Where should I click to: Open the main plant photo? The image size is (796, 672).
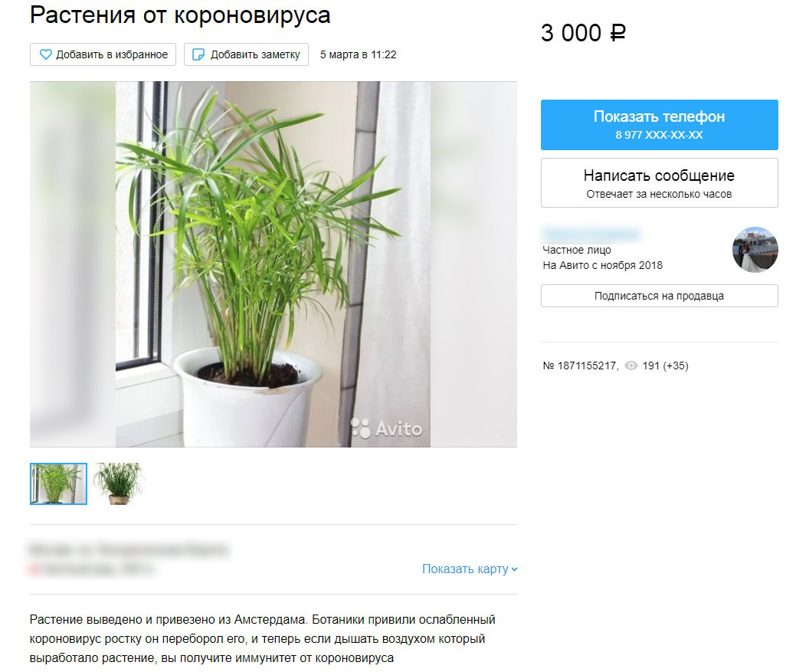[x=273, y=264]
